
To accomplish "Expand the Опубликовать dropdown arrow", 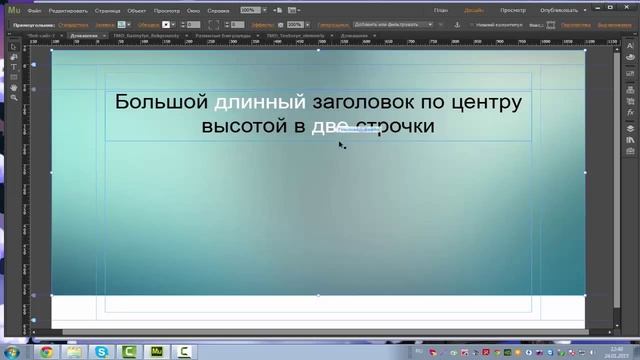I will pos(585,10).
